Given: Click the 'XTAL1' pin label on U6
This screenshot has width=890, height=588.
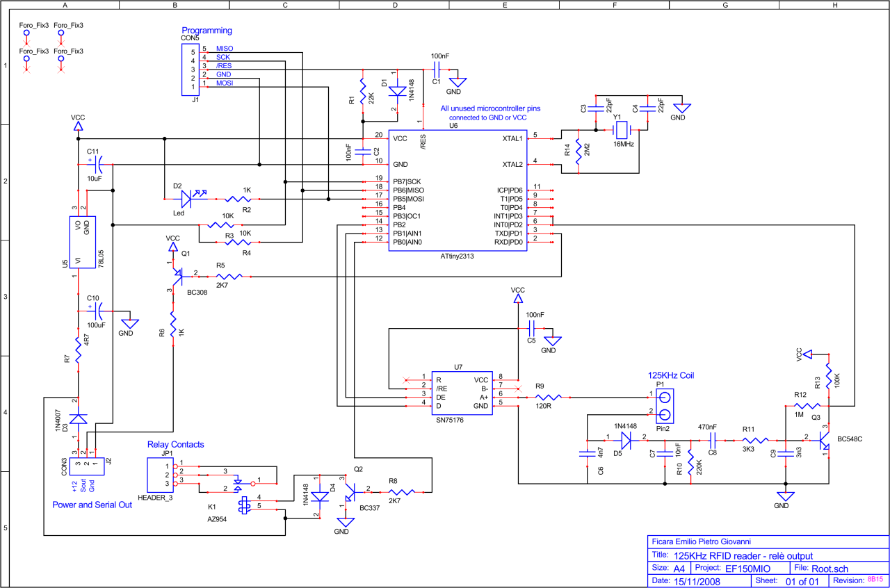Looking at the screenshot, I should pyautogui.click(x=512, y=138).
